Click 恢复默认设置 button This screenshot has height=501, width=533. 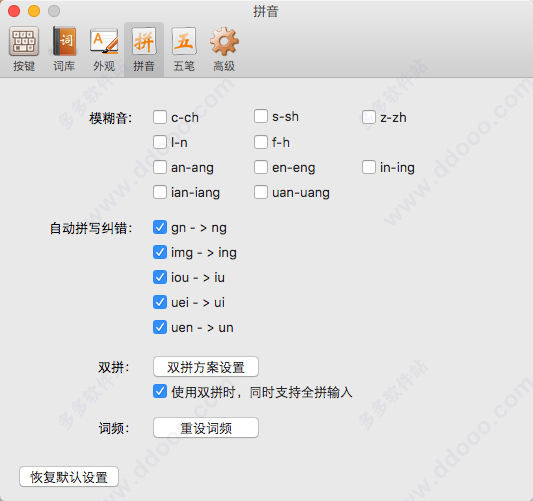69,477
